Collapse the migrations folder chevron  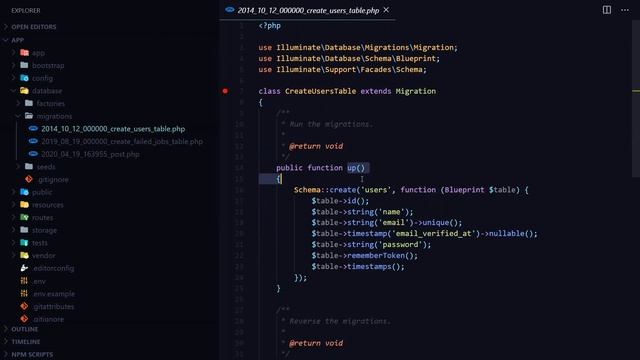coord(18,116)
